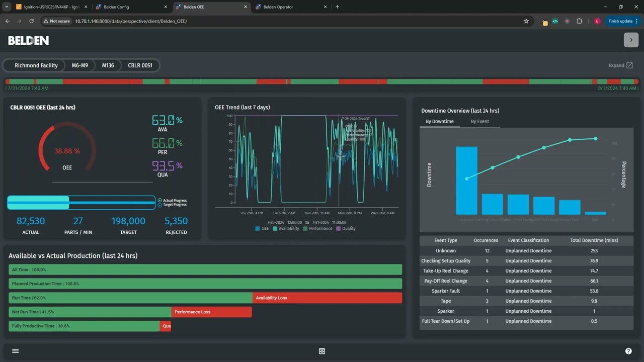
Task: Toggle the Performance legend series
Action: (x=317, y=228)
